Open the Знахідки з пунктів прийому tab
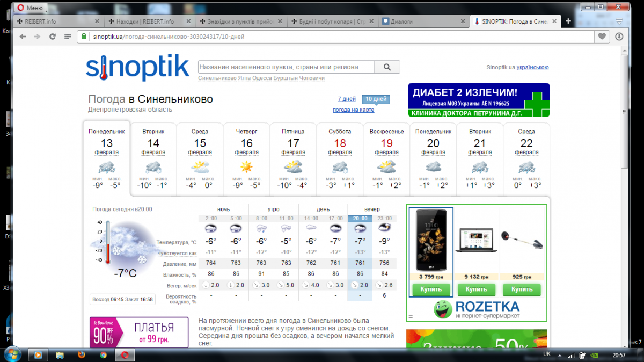Image resolution: width=644 pixels, height=362 pixels. point(240,21)
